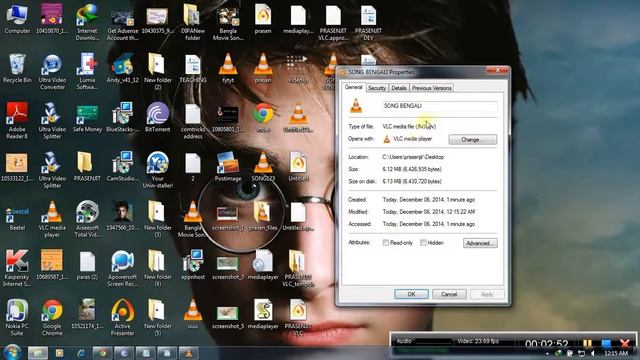Open the Previous Versions tab
Image resolution: width=640 pixels, height=360 pixels.
tap(431, 88)
